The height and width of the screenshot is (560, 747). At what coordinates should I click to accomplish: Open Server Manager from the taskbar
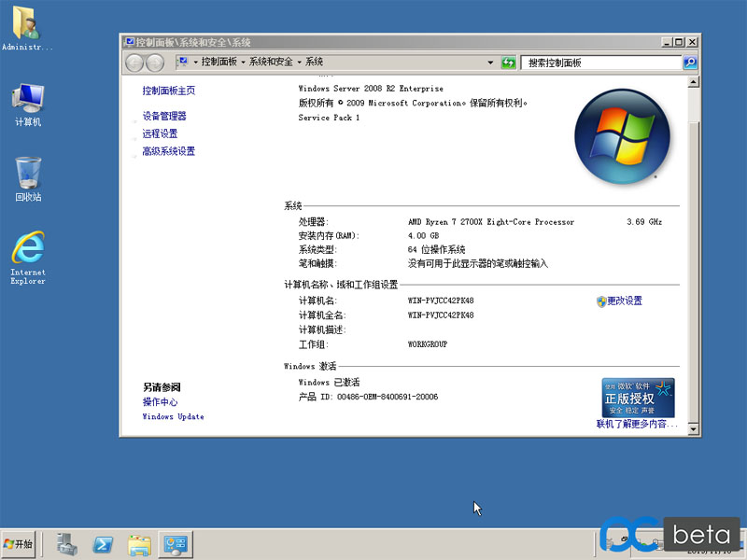[66, 544]
